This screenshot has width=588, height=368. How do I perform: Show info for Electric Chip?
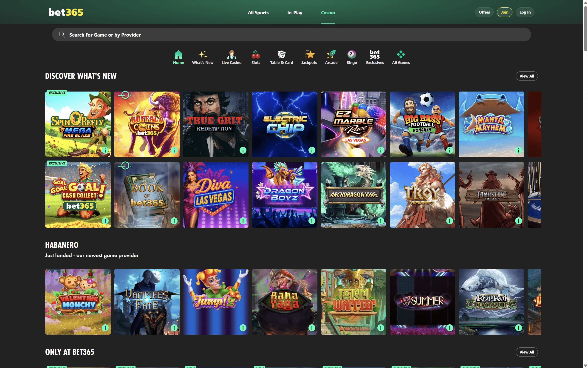[312, 150]
